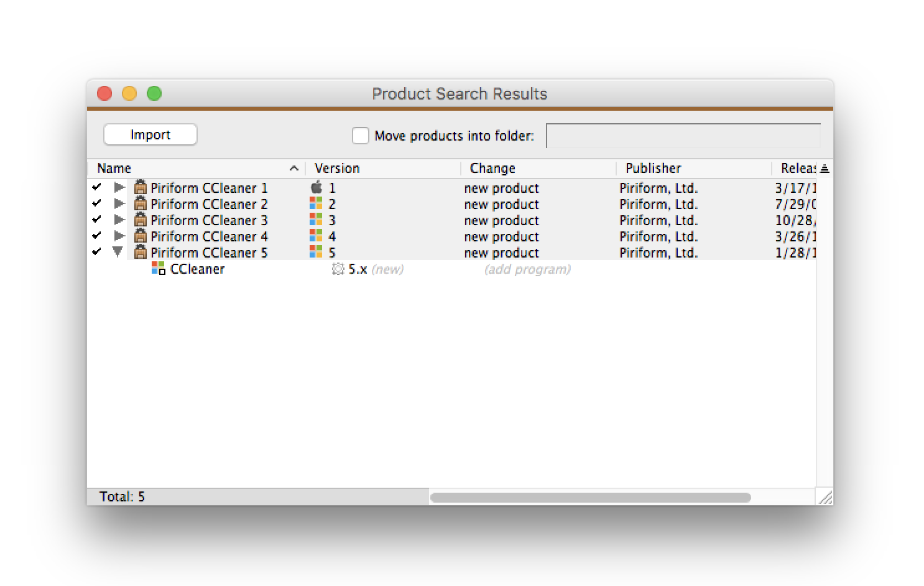
Task: Click package icon of Piriform CCleaner 3
Action: (x=141, y=220)
